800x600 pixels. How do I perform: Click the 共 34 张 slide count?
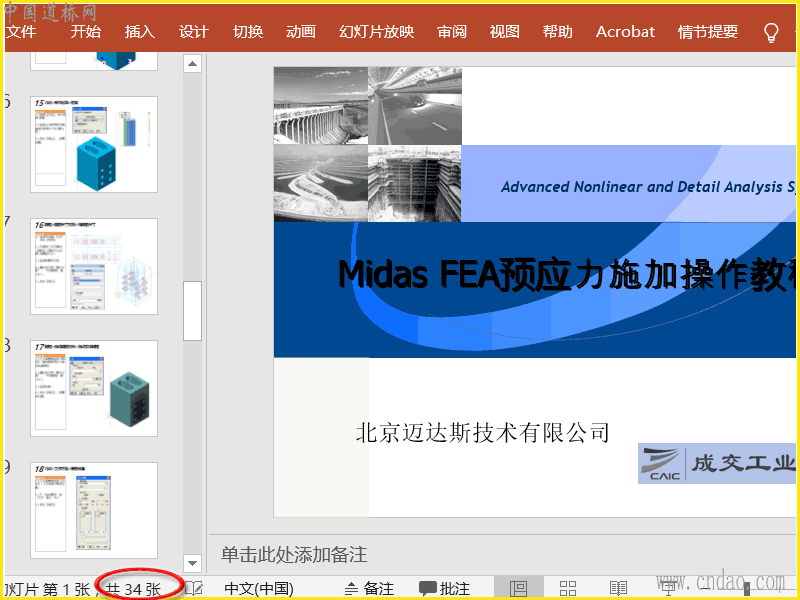pos(133,589)
